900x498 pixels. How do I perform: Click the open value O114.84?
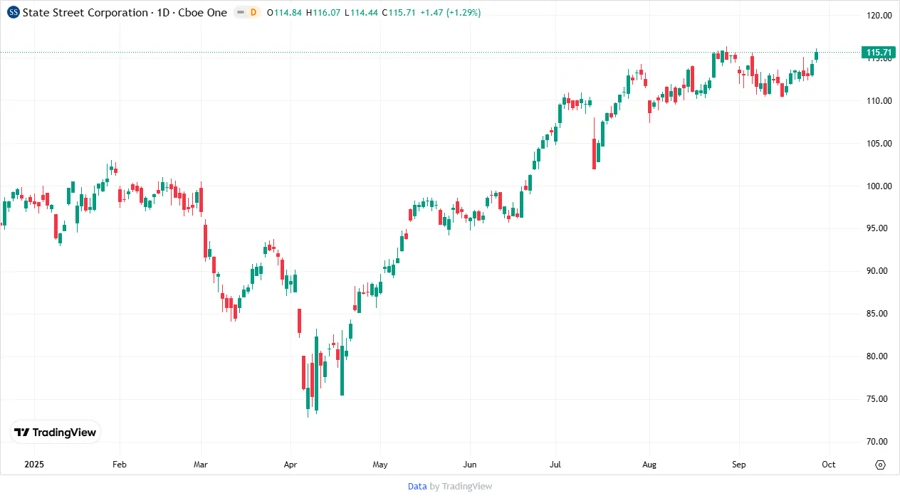click(284, 12)
